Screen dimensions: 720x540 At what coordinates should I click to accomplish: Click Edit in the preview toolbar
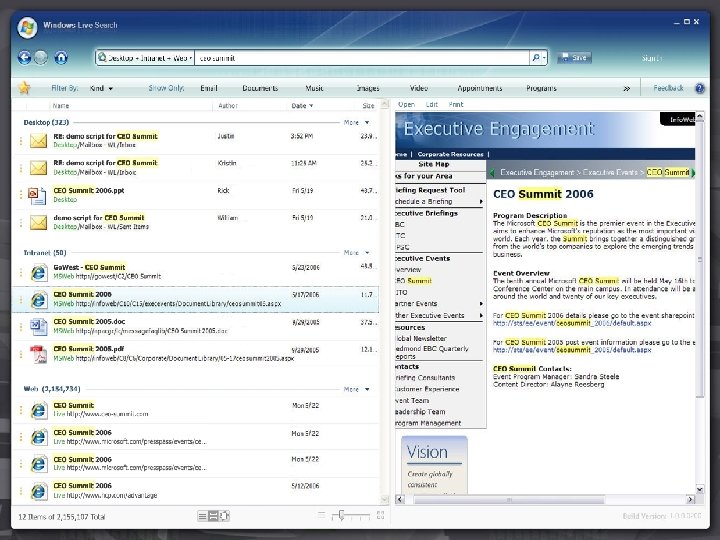(432, 105)
